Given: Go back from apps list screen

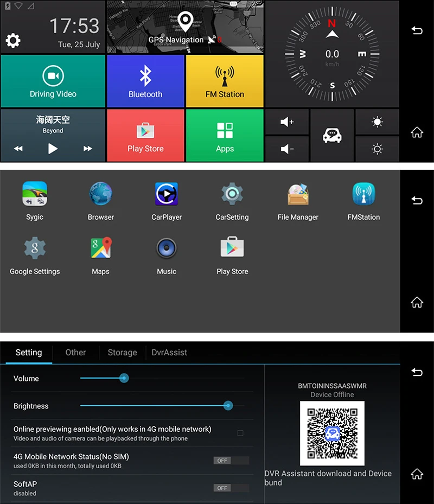Looking at the screenshot, I should (417, 201).
